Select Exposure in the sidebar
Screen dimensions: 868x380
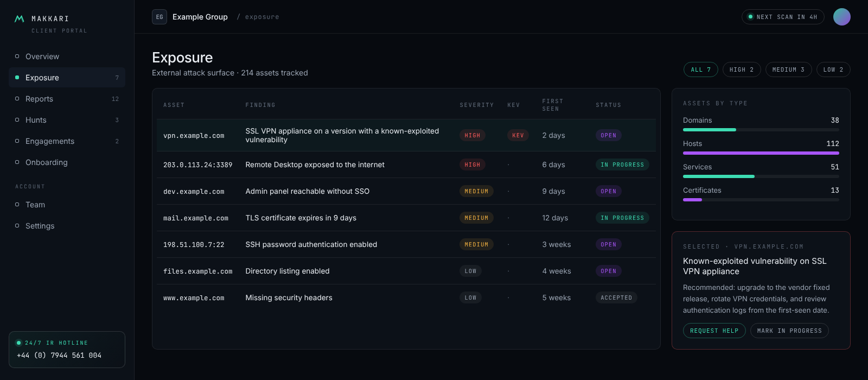point(67,78)
